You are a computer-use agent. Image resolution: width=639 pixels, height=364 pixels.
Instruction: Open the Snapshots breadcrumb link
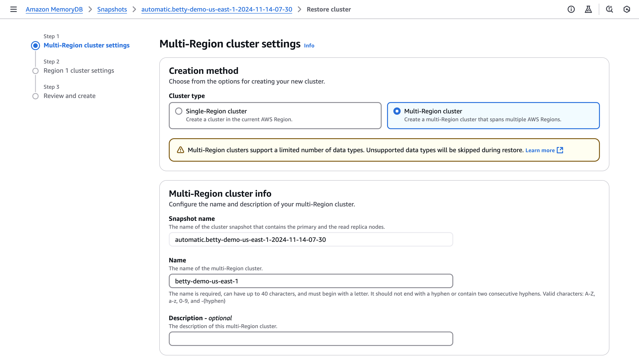[x=112, y=9]
